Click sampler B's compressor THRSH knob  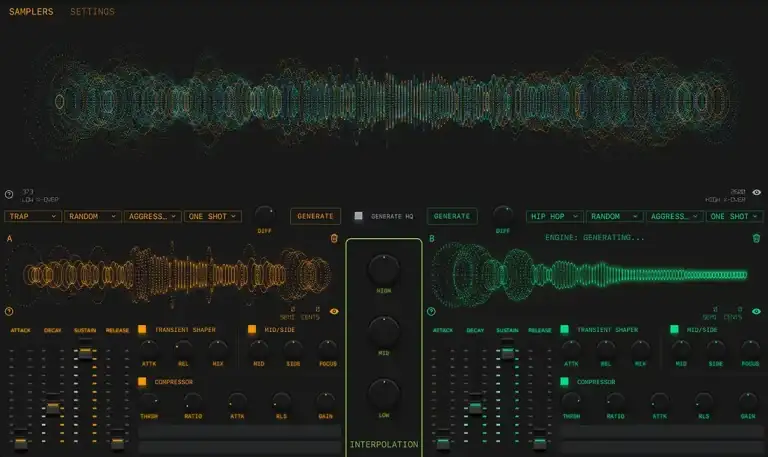571,402
